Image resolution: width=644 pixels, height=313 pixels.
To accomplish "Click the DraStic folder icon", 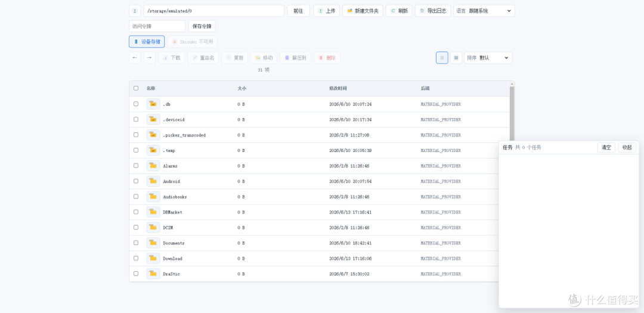I will pos(153,274).
